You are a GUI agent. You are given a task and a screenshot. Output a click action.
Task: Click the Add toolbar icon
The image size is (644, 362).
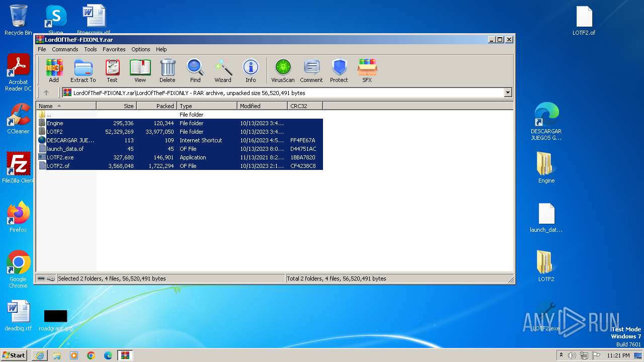pos(54,70)
